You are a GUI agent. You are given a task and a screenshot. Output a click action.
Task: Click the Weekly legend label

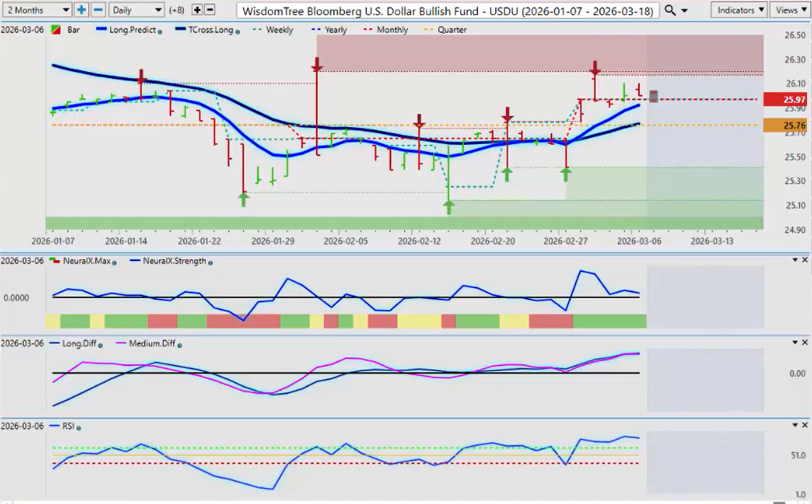click(279, 30)
